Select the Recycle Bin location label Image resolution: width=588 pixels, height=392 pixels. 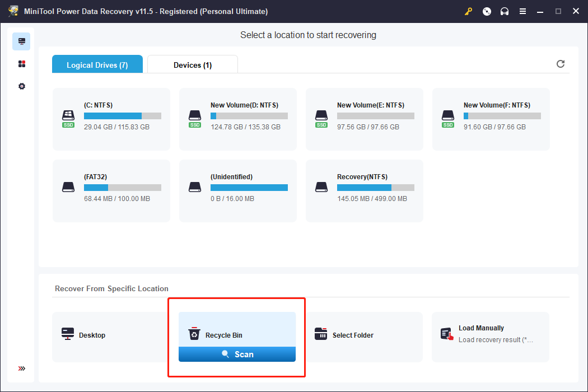coord(224,335)
